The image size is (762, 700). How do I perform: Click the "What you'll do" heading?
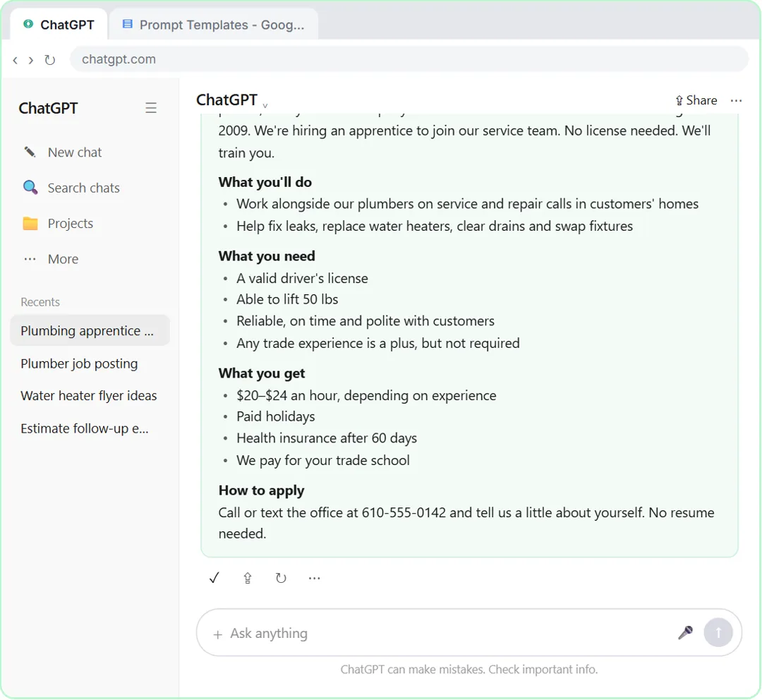pos(265,182)
